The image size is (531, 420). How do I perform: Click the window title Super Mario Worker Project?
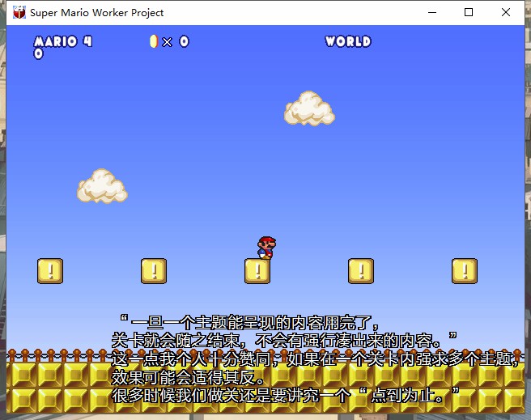click(97, 13)
